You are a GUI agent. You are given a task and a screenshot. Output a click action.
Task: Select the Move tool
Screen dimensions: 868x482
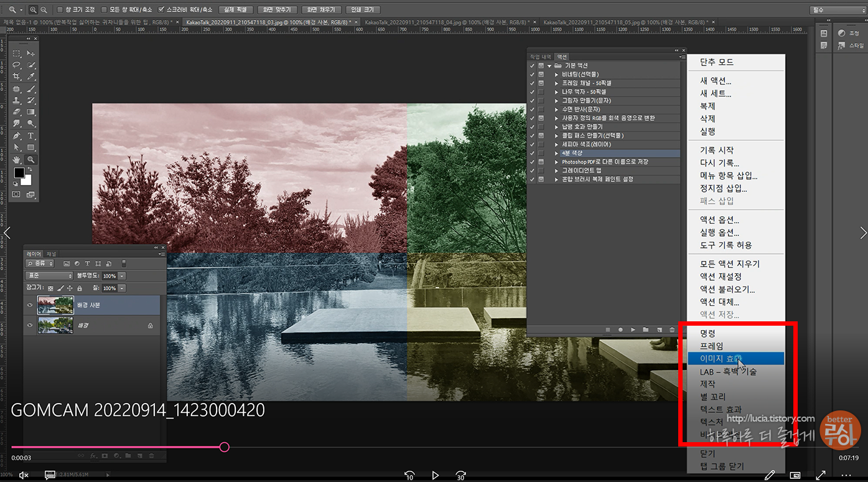click(31, 54)
